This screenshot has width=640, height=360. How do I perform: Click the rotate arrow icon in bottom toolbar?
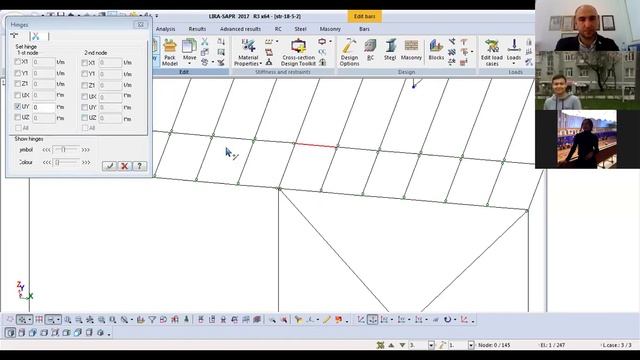point(447,320)
